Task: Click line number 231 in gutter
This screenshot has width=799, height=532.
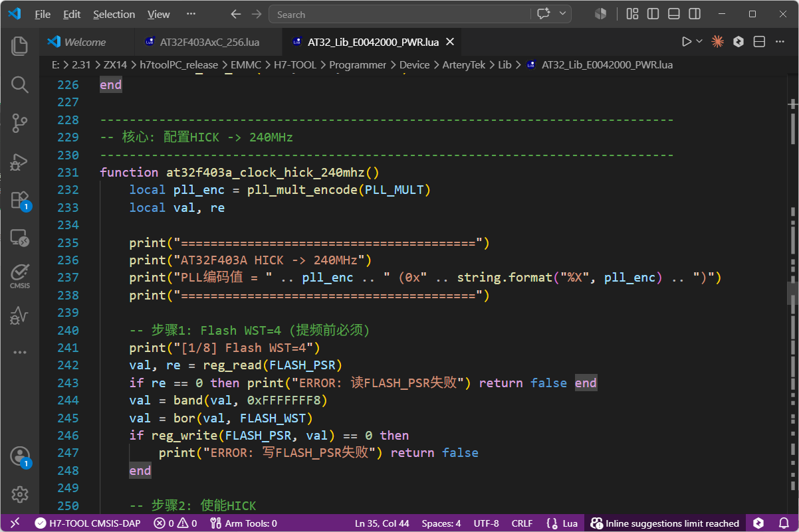Action: coord(68,172)
